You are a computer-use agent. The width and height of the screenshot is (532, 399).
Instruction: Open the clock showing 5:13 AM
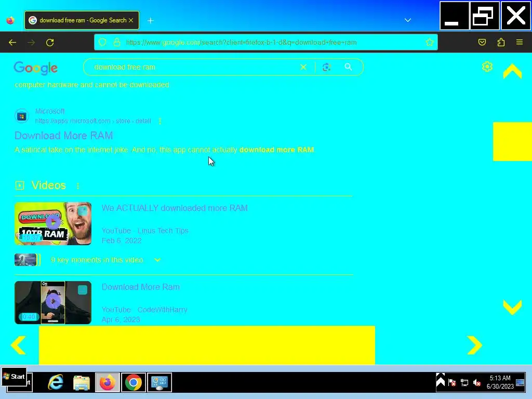pos(500,382)
